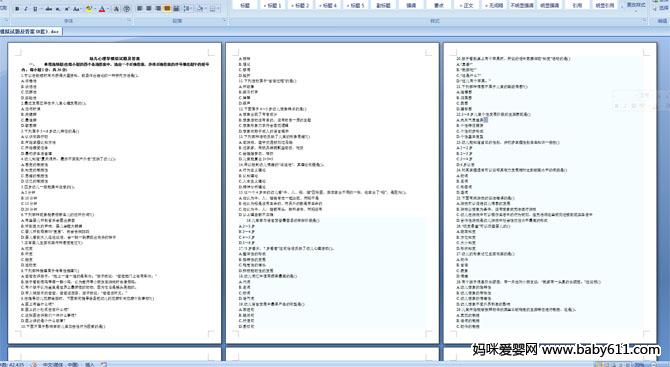This screenshot has height=367, width=670.
Task: Apply strikethrough to selected text
Action: [49, 9]
